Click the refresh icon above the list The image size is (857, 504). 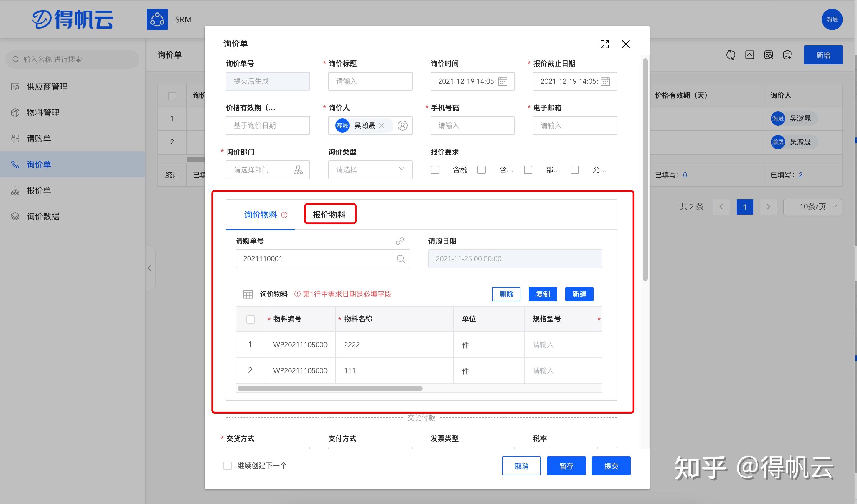tap(731, 55)
